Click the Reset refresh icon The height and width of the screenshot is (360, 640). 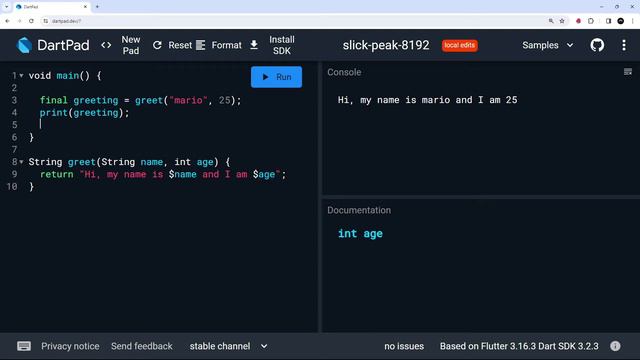(x=157, y=45)
